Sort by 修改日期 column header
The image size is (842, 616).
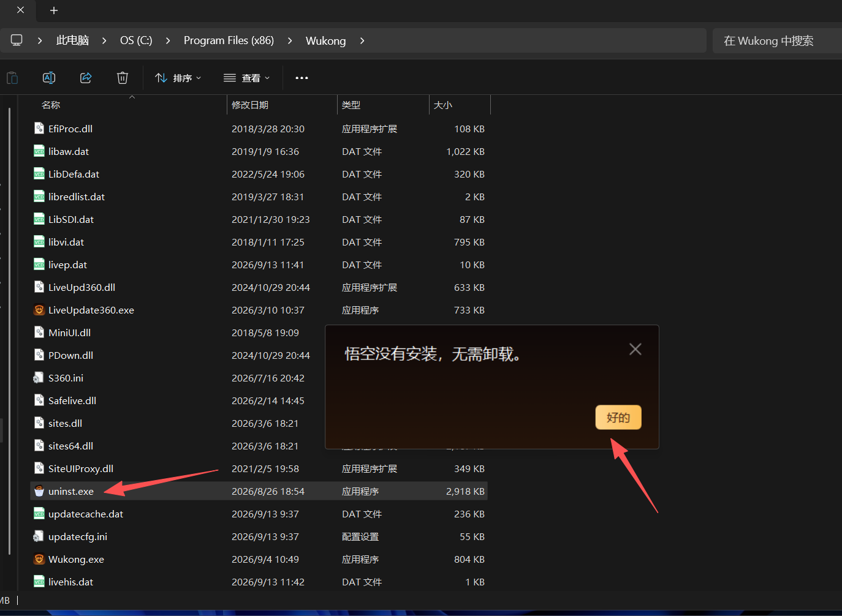coord(250,105)
